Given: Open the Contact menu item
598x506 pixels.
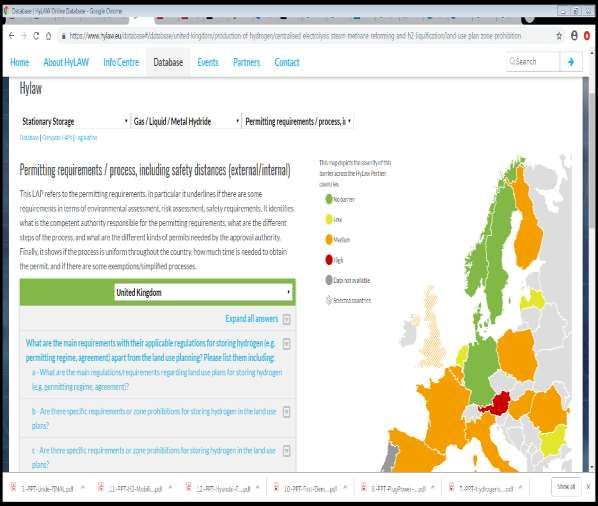Looking at the screenshot, I should coord(287,62).
